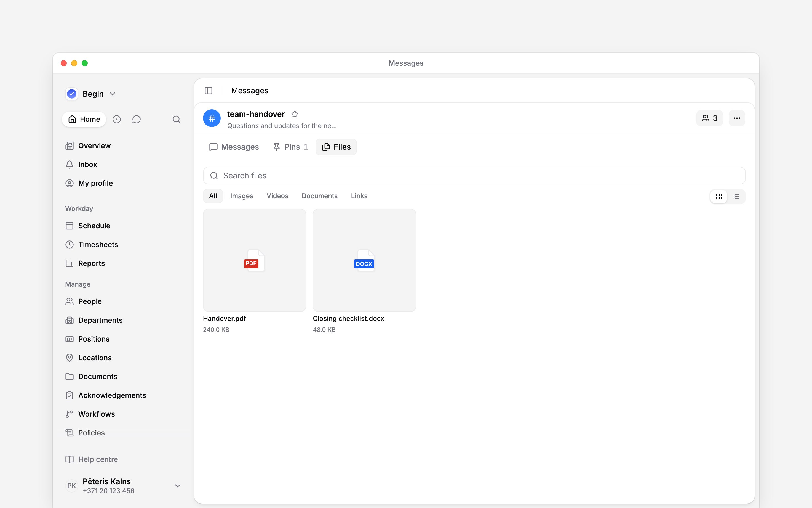Go to My profile
Image resolution: width=812 pixels, height=508 pixels.
coord(123,183)
